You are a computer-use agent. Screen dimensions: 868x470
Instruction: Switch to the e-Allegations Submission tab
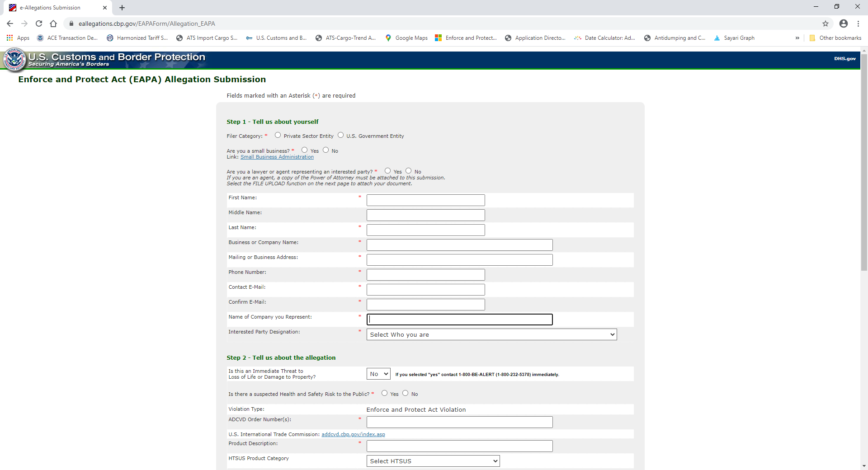click(54, 8)
